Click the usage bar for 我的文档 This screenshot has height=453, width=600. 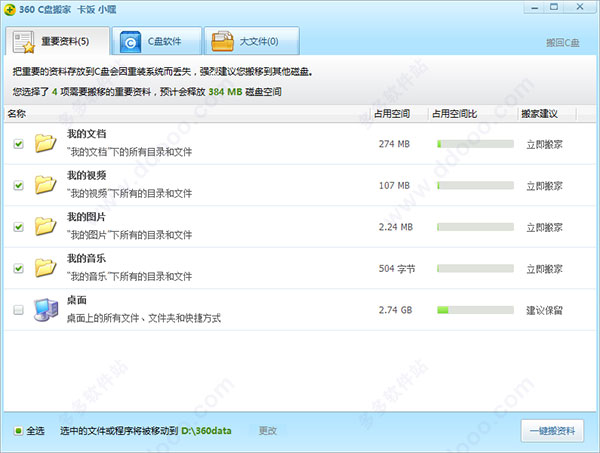coord(475,144)
